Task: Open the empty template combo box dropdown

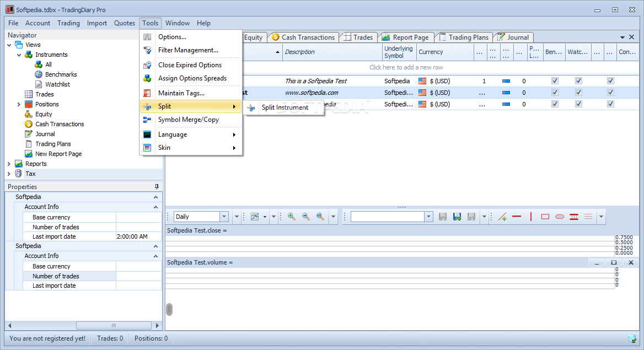Action: pyautogui.click(x=428, y=217)
